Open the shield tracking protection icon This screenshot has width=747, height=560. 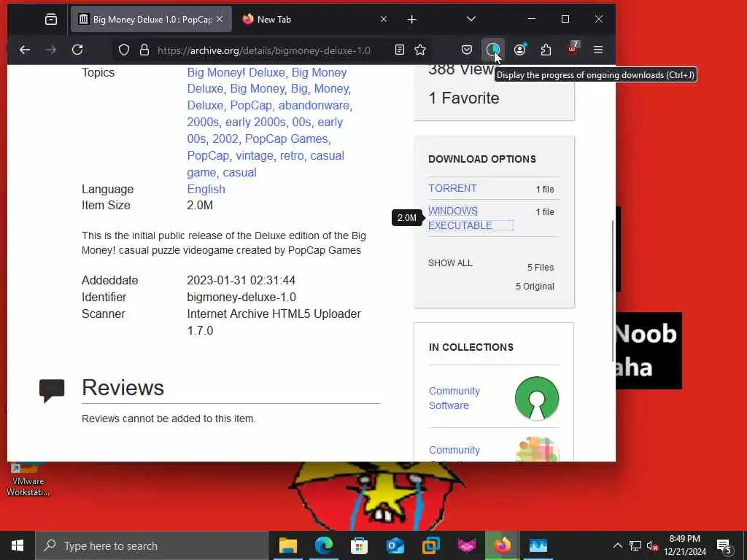click(x=124, y=50)
